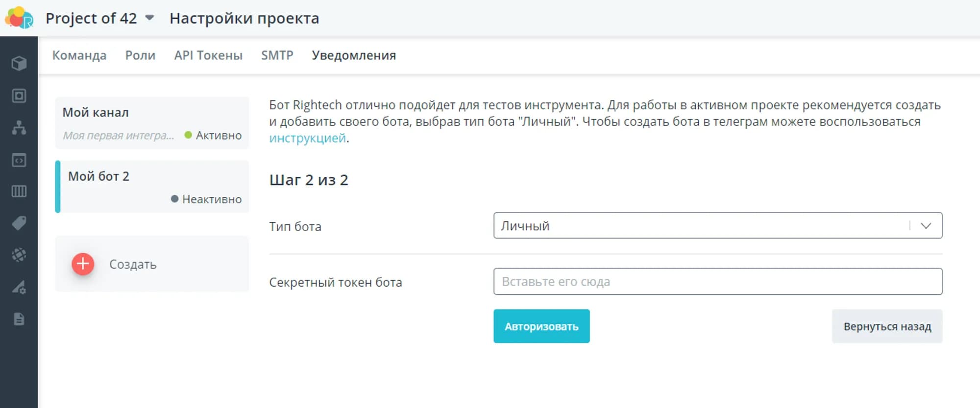Go to the SMTP tab
Viewport: 980px width, 408px height.
pos(277,55)
